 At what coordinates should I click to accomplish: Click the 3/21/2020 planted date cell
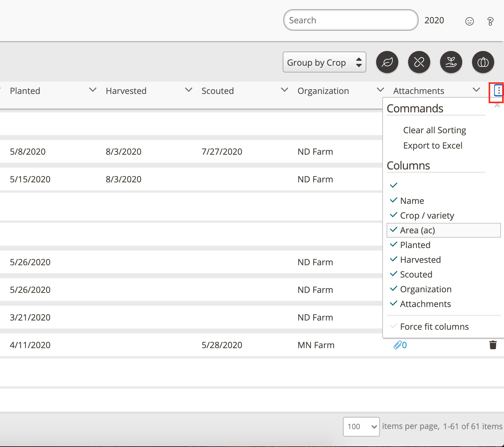point(30,317)
